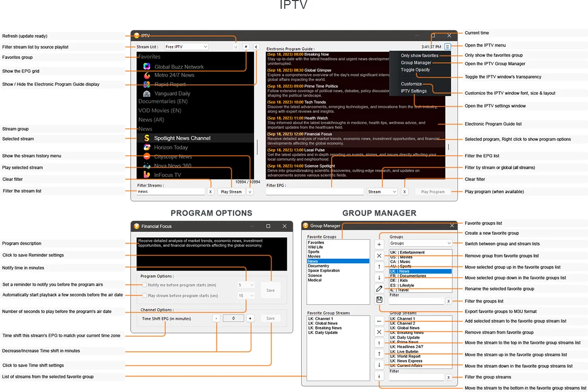Open the notify minutes dropdown showing 5

tap(246, 285)
